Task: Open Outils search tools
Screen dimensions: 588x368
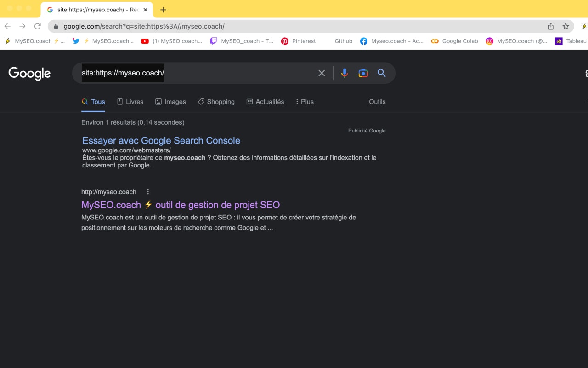Action: tap(377, 102)
